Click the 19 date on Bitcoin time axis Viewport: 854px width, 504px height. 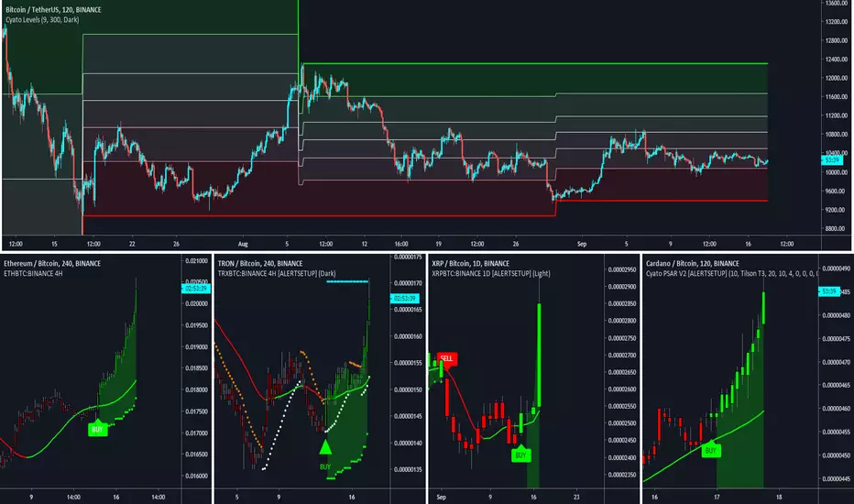point(438,244)
